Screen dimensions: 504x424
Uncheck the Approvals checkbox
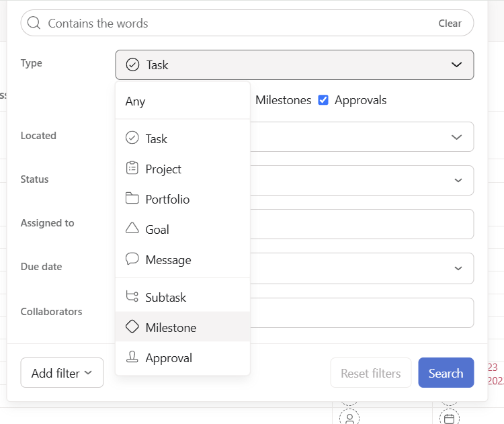coord(323,100)
